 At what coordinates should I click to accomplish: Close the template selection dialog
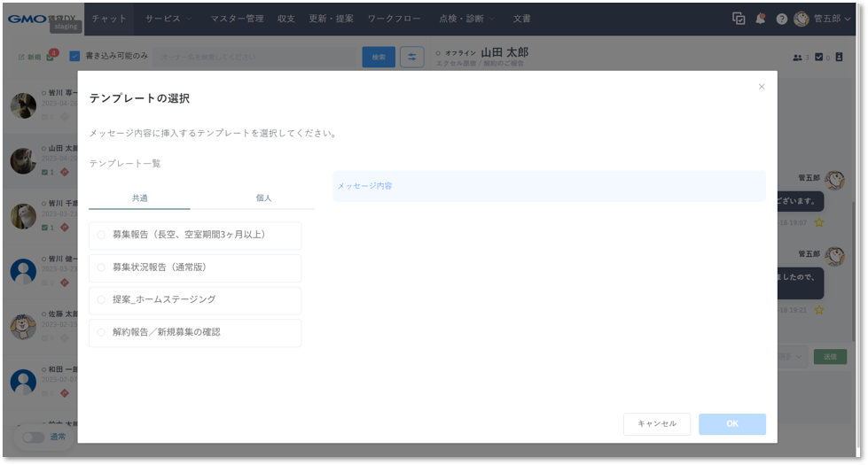(x=761, y=87)
